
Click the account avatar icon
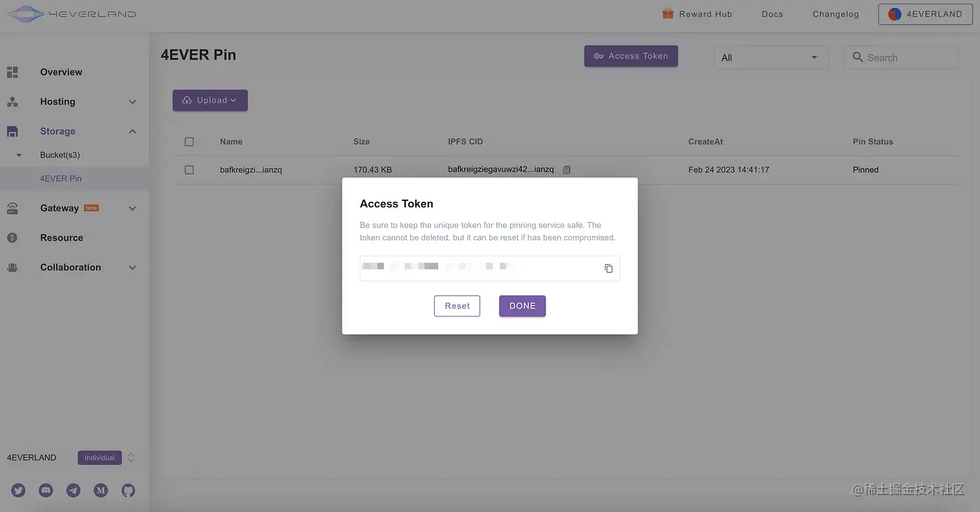pos(895,14)
